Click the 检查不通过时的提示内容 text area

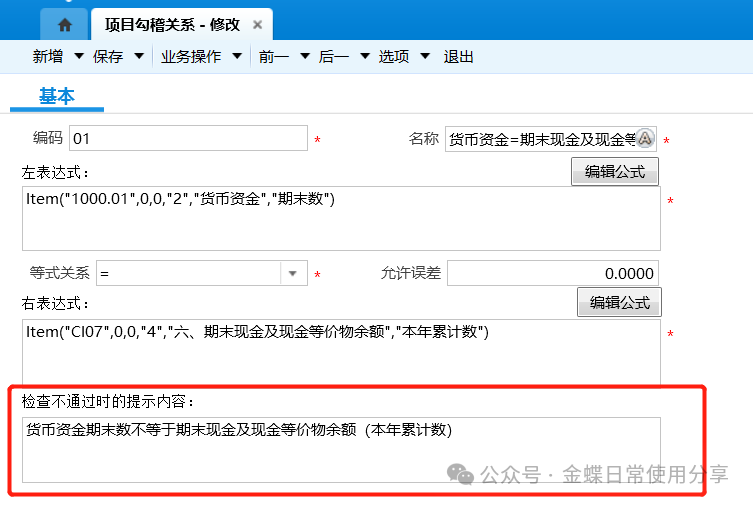coord(340,449)
